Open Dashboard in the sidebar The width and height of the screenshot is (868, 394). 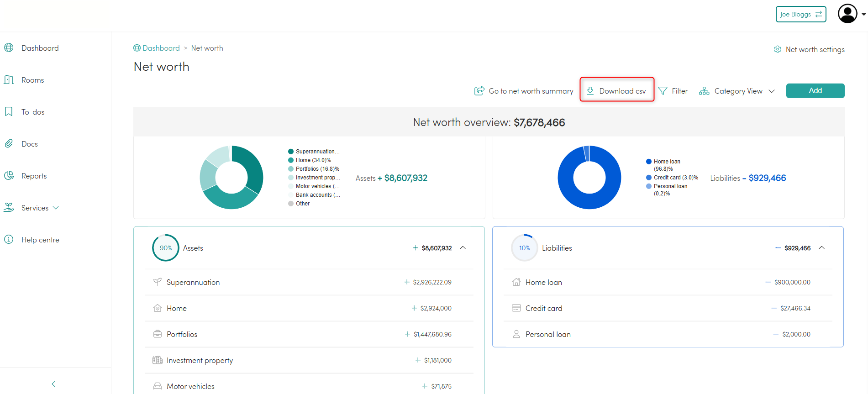click(40, 48)
